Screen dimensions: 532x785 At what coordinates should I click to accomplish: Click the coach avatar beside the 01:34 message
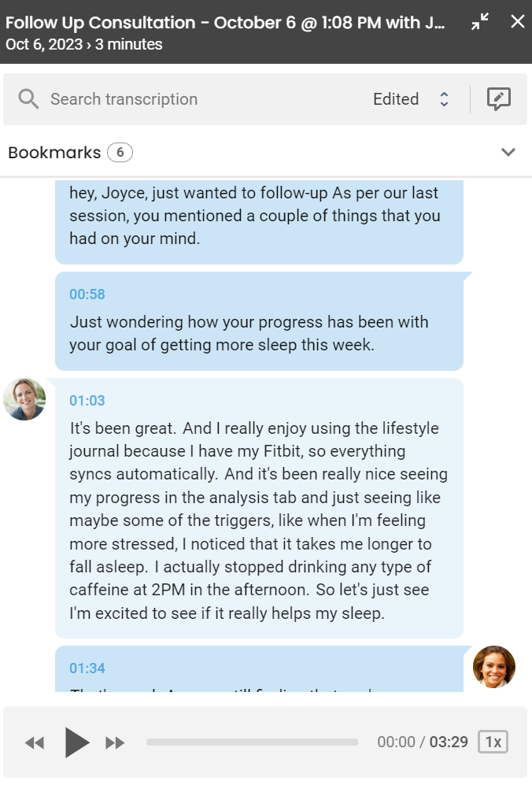pyautogui.click(x=494, y=667)
